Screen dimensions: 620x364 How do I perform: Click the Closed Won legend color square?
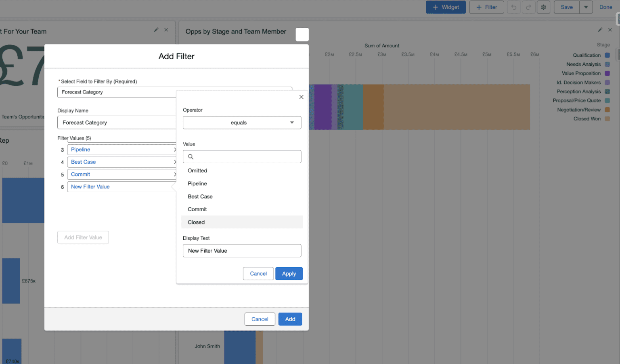click(607, 119)
